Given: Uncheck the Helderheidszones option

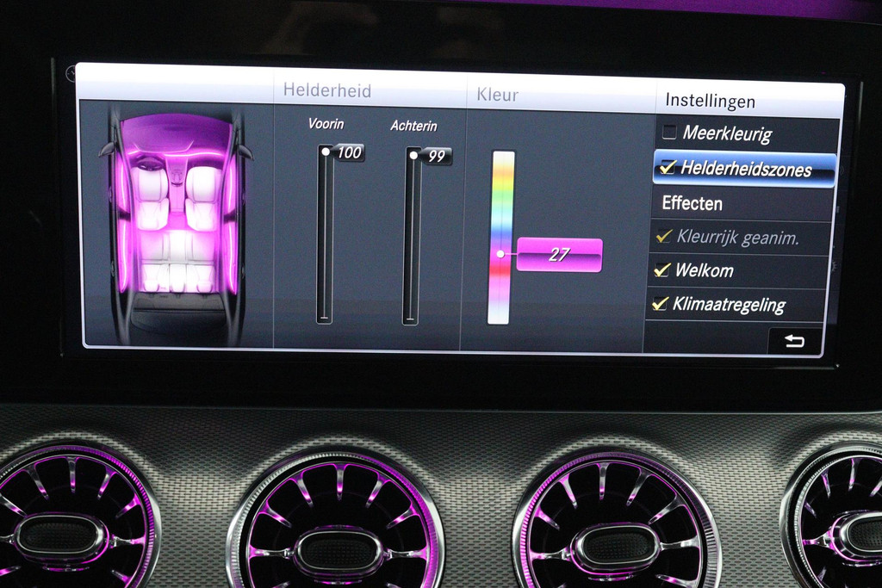Looking at the screenshot, I should point(667,169).
